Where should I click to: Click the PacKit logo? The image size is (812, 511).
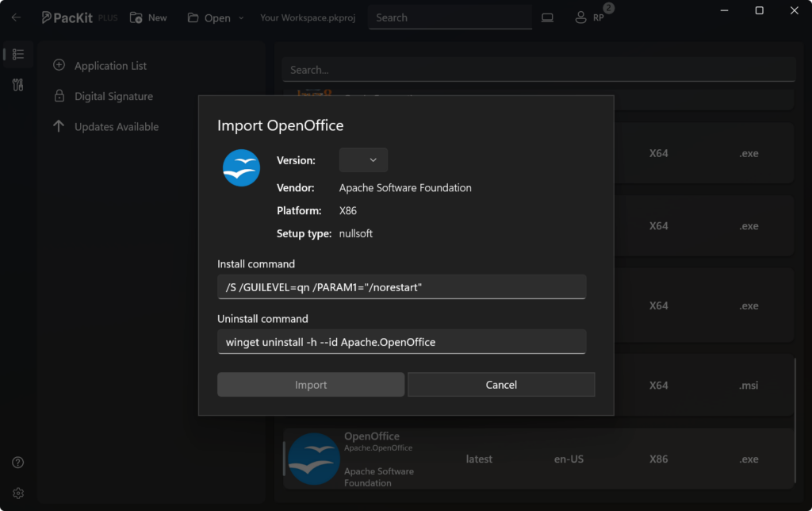[67, 17]
